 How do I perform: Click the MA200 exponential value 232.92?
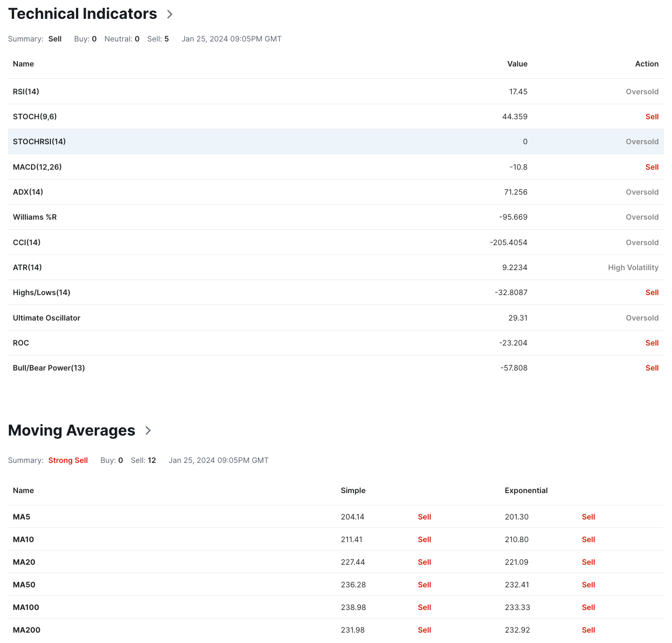click(x=517, y=630)
